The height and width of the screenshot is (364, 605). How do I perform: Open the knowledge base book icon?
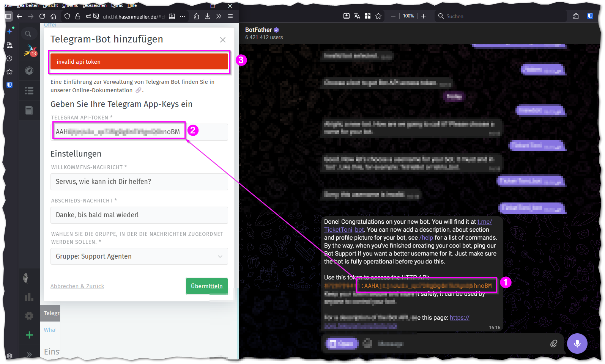tap(29, 110)
